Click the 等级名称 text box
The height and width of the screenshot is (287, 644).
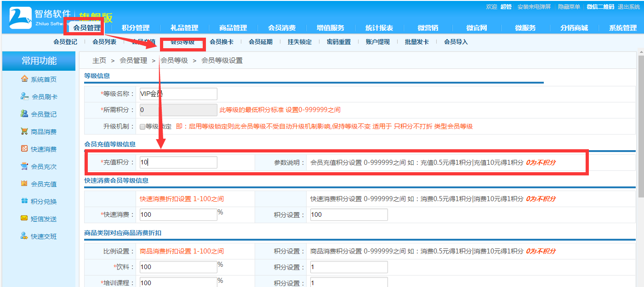tap(178, 93)
